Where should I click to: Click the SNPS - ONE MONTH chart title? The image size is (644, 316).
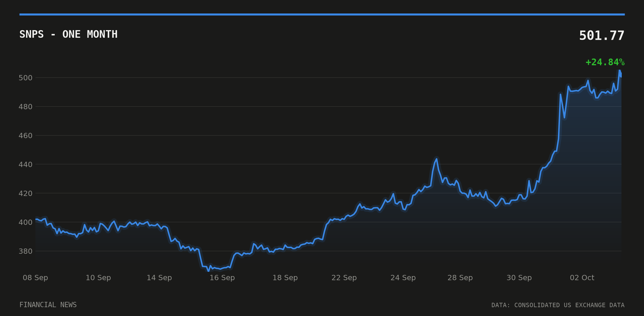[68, 34]
